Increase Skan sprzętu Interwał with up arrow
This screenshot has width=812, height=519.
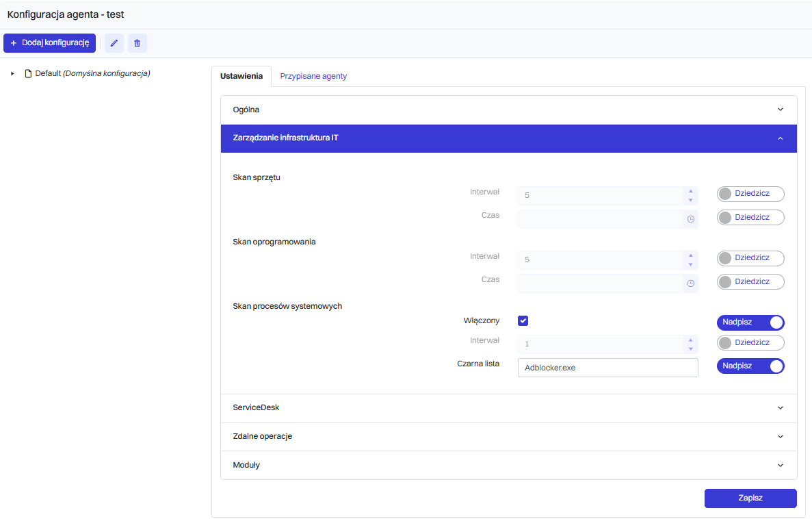[x=690, y=191]
